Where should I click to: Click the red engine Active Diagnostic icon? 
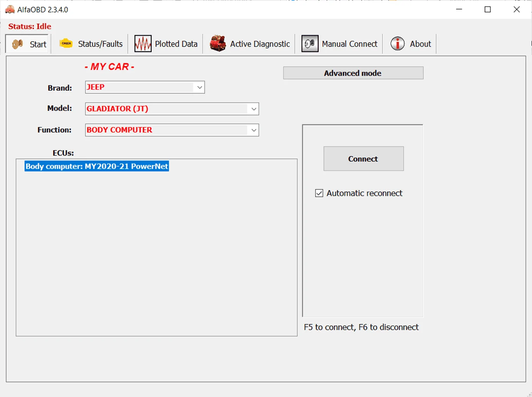point(218,43)
